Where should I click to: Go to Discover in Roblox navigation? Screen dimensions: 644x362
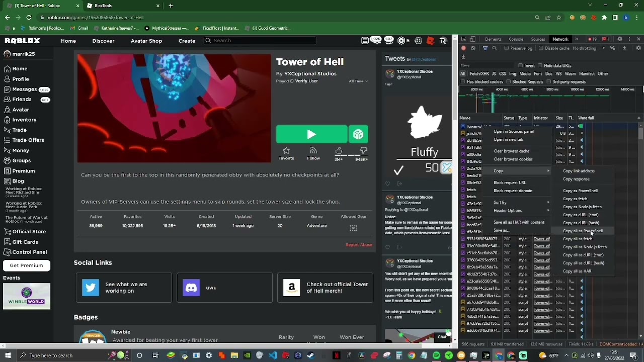(x=103, y=41)
